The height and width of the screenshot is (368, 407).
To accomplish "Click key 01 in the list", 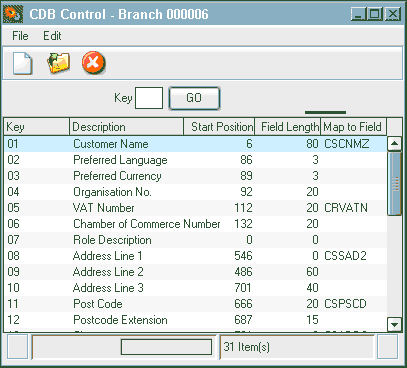I will [13, 144].
